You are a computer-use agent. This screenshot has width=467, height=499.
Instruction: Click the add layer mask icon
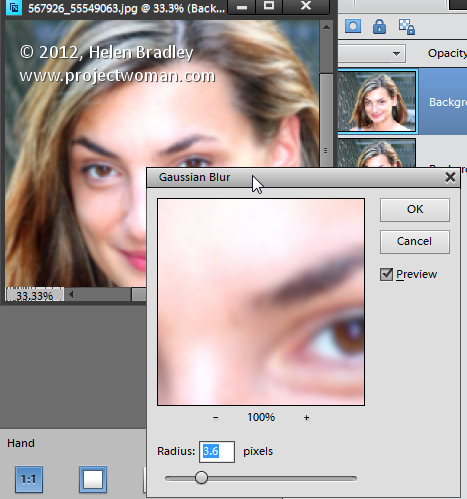click(353, 26)
